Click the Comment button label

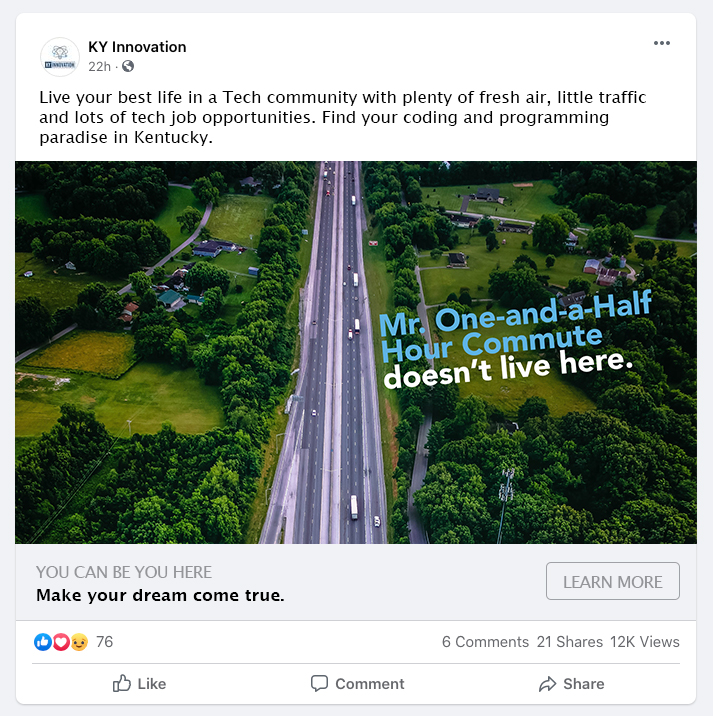tap(370, 684)
